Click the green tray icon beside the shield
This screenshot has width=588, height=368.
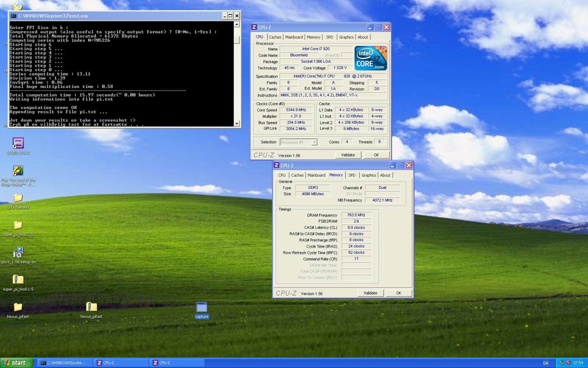(x=562, y=363)
